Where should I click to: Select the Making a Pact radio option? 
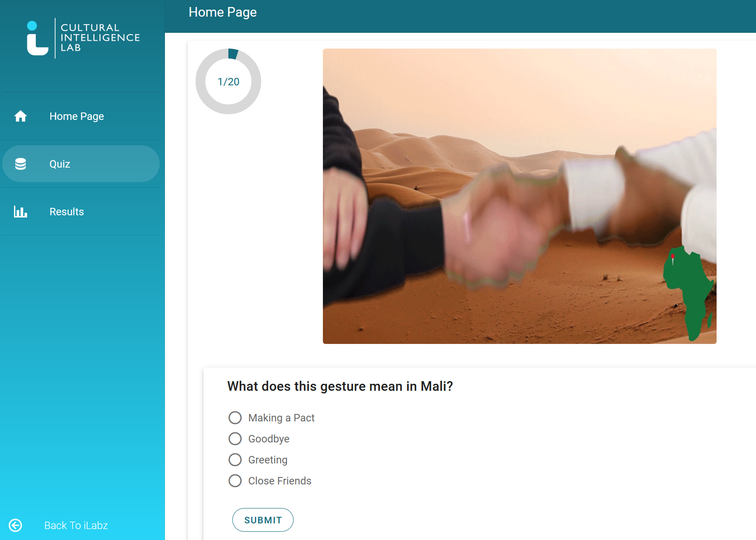(x=235, y=417)
